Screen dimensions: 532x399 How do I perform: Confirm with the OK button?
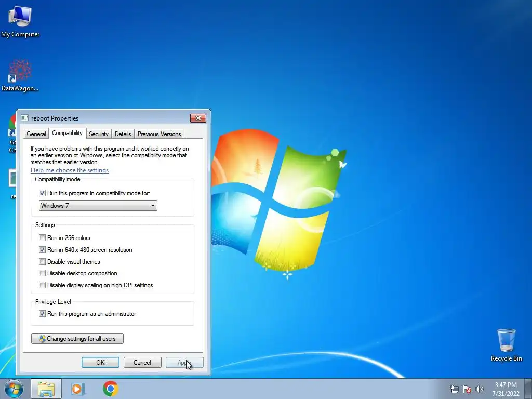point(100,362)
